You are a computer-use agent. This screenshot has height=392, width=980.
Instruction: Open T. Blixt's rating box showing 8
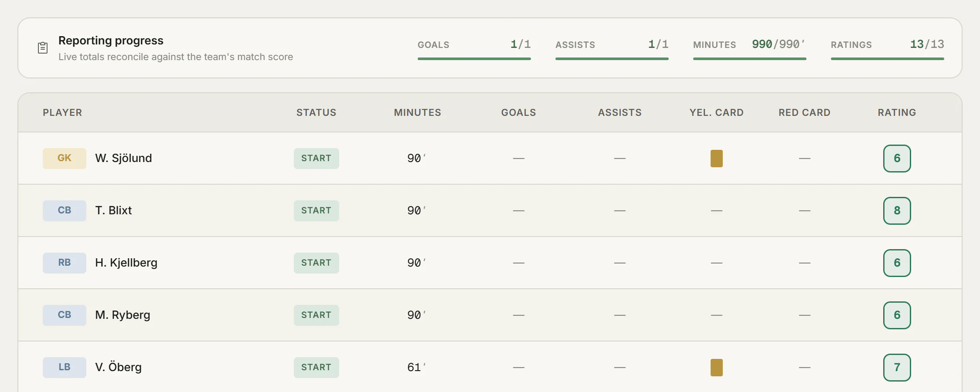pos(897,211)
